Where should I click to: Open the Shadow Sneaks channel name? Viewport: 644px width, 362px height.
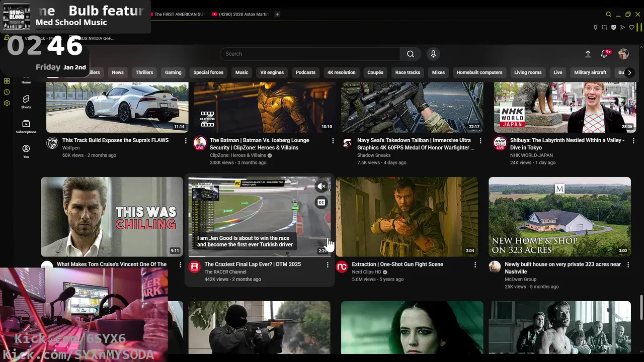374,155
